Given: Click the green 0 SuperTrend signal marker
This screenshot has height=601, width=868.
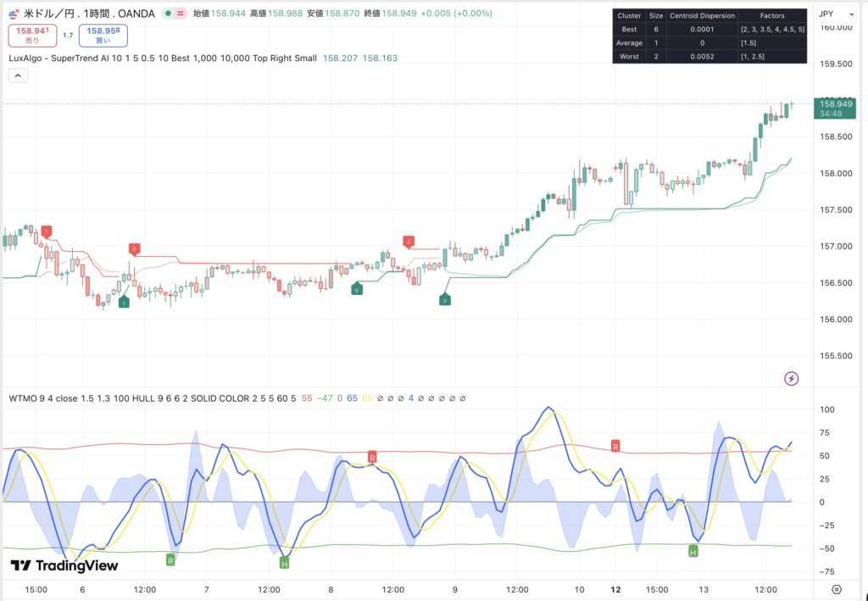Looking at the screenshot, I should [x=356, y=290].
